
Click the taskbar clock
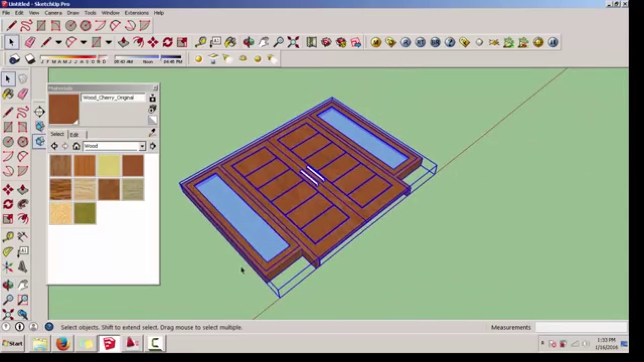[606, 343]
